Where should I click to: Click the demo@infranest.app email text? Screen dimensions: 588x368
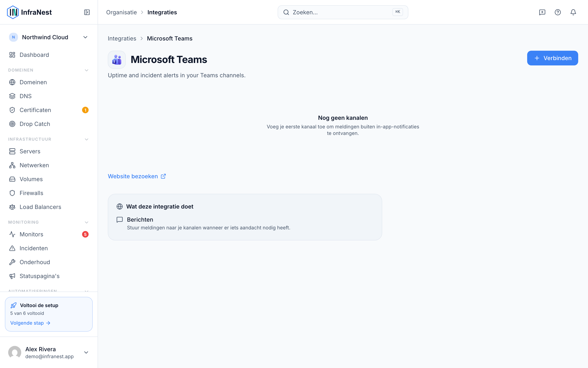click(x=49, y=356)
